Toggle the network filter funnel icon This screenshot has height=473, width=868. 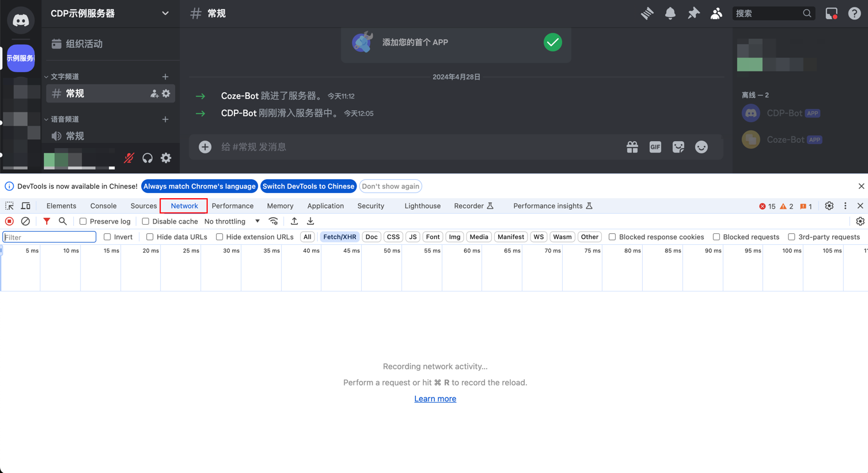(x=47, y=221)
